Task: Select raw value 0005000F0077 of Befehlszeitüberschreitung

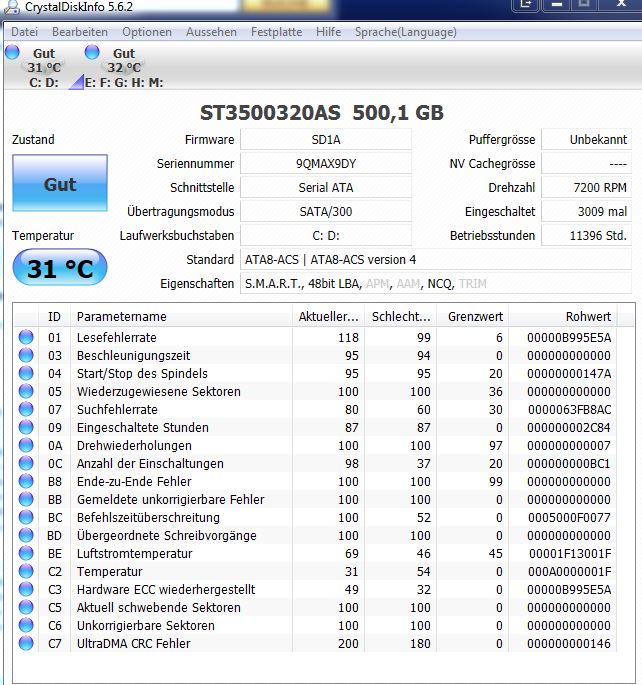Action: pyautogui.click(x=569, y=517)
